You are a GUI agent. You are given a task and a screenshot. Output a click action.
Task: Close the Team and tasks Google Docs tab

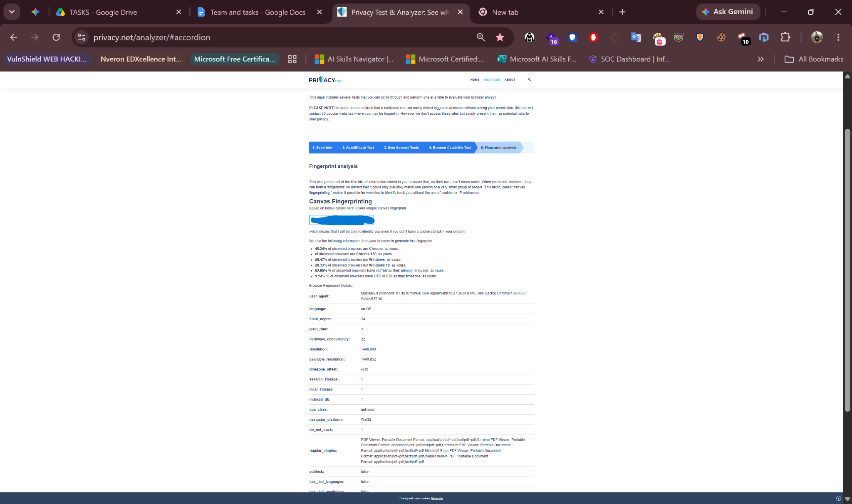click(x=319, y=12)
